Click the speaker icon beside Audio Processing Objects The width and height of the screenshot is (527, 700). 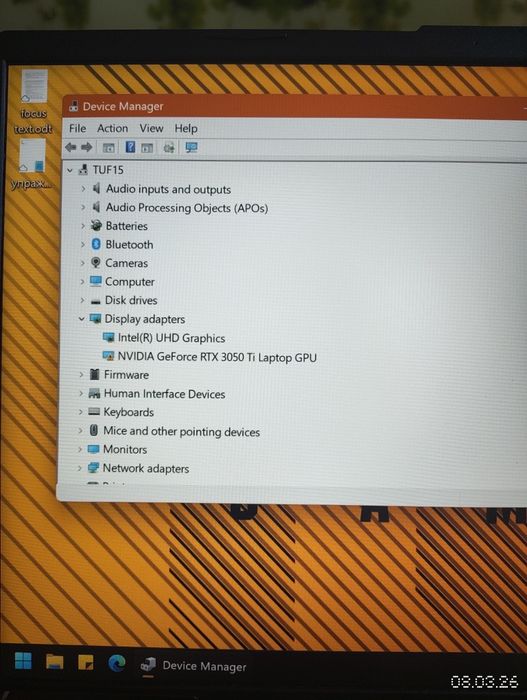[96, 207]
